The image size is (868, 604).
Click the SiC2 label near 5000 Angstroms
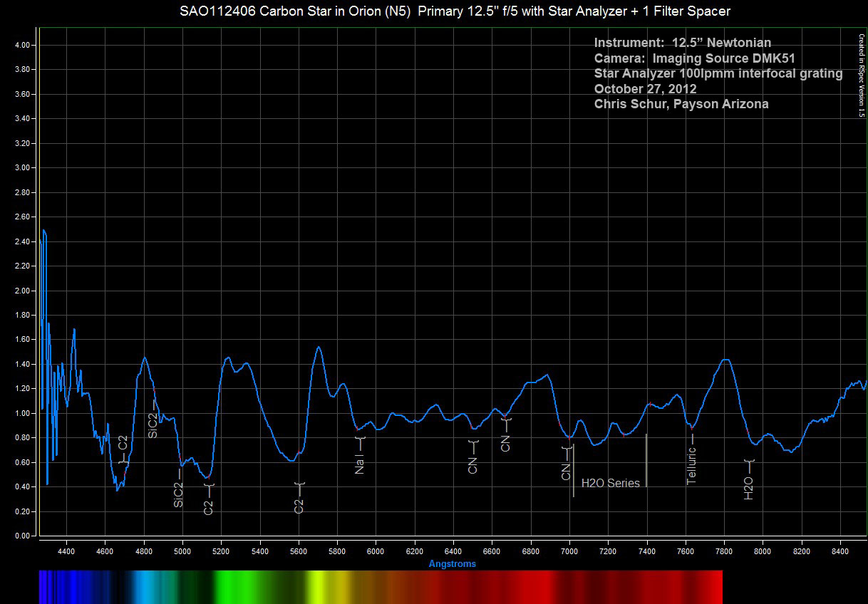tap(179, 494)
